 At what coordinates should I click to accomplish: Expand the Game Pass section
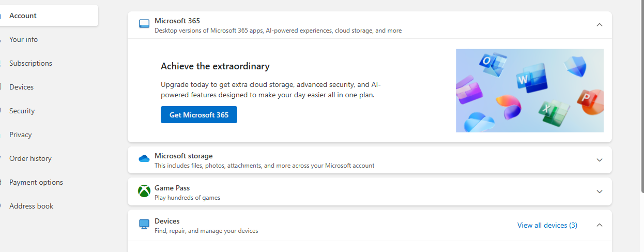[600, 191]
